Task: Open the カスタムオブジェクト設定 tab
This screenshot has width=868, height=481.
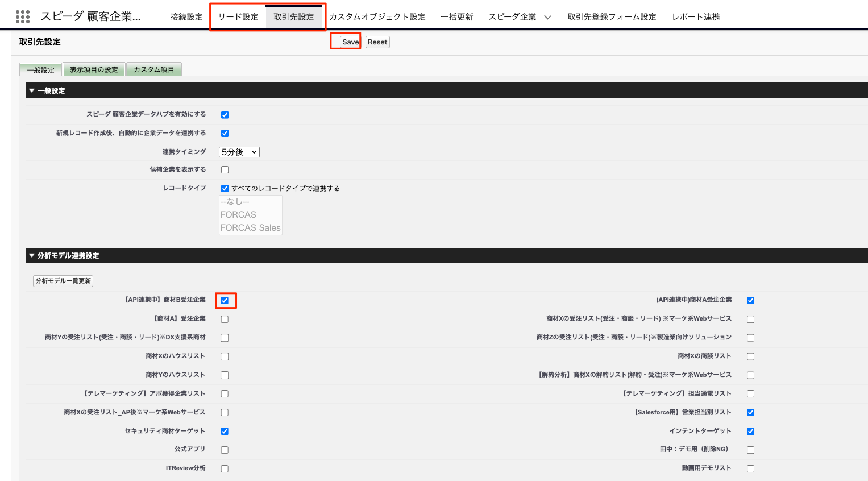Action: (377, 17)
